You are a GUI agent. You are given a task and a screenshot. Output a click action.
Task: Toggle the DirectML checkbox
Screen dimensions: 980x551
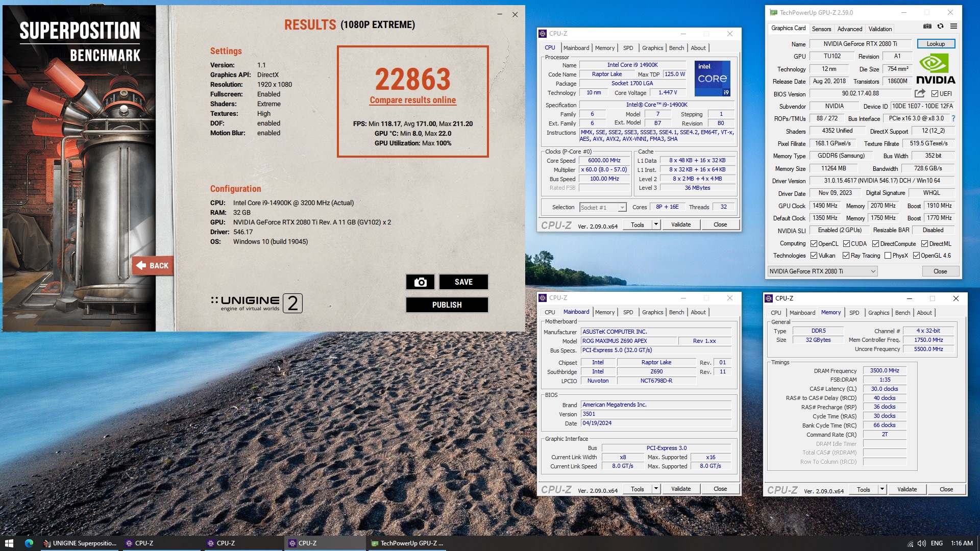click(x=924, y=244)
